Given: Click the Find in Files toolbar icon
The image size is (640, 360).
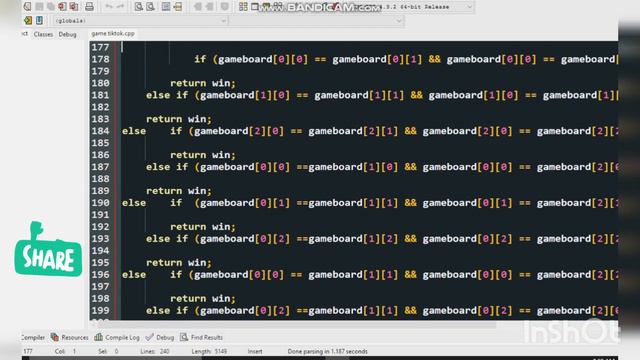Looking at the screenshot, I should [166, 7].
